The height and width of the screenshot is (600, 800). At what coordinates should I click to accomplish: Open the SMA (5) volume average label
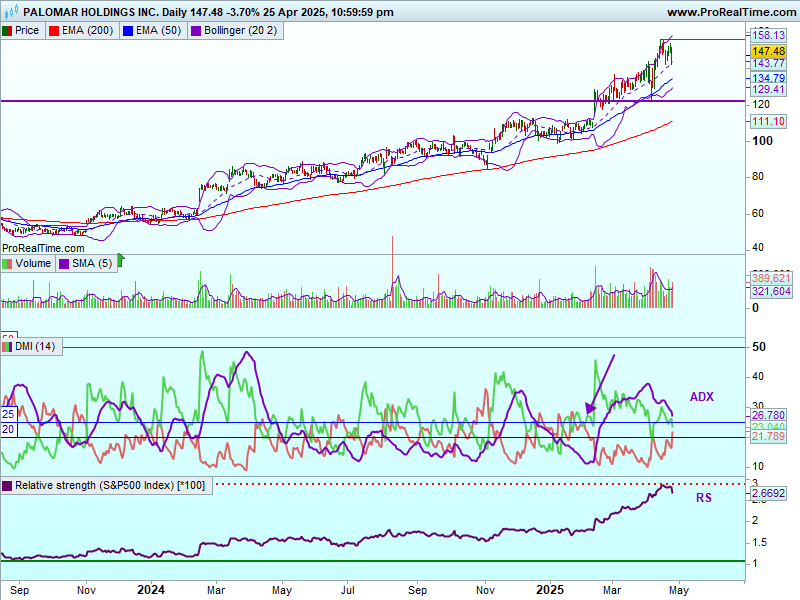[x=91, y=264]
